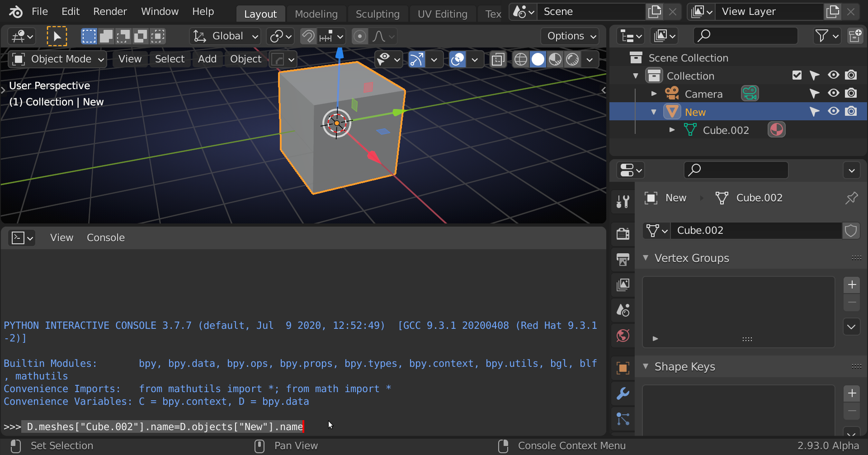The height and width of the screenshot is (455, 868).
Task: Switch viewport to wireframe shading mode
Action: [x=520, y=59]
